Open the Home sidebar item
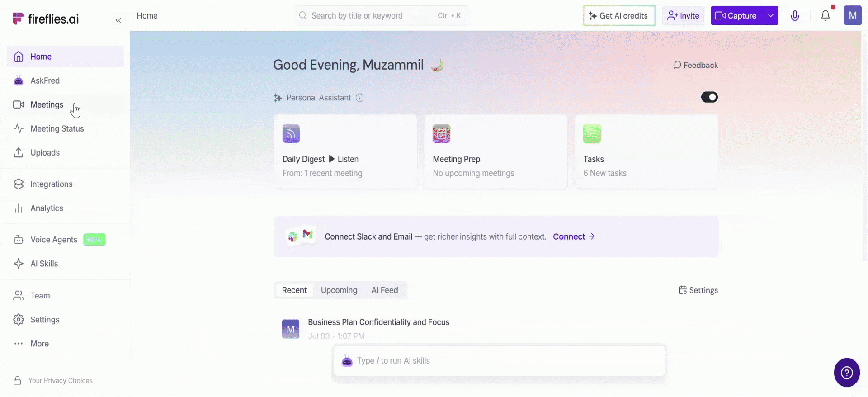 tap(66, 57)
